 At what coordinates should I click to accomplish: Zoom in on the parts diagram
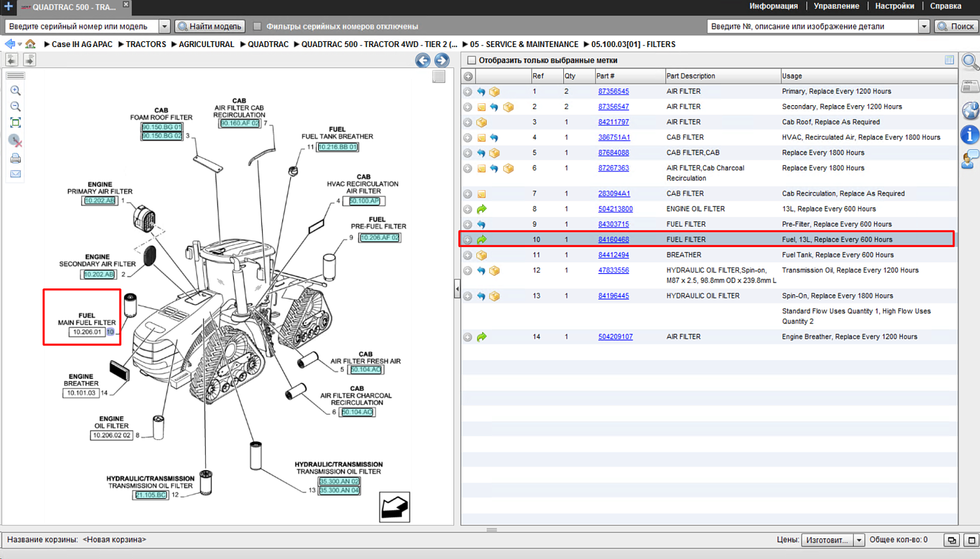point(15,91)
